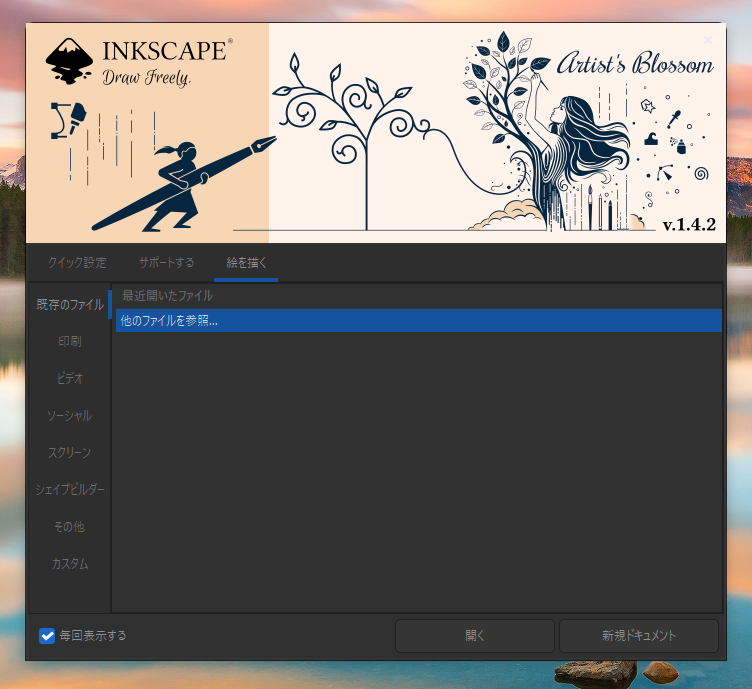Pick the シェイプビルダー category
Image resolution: width=752 pixels, height=689 pixels.
69,489
